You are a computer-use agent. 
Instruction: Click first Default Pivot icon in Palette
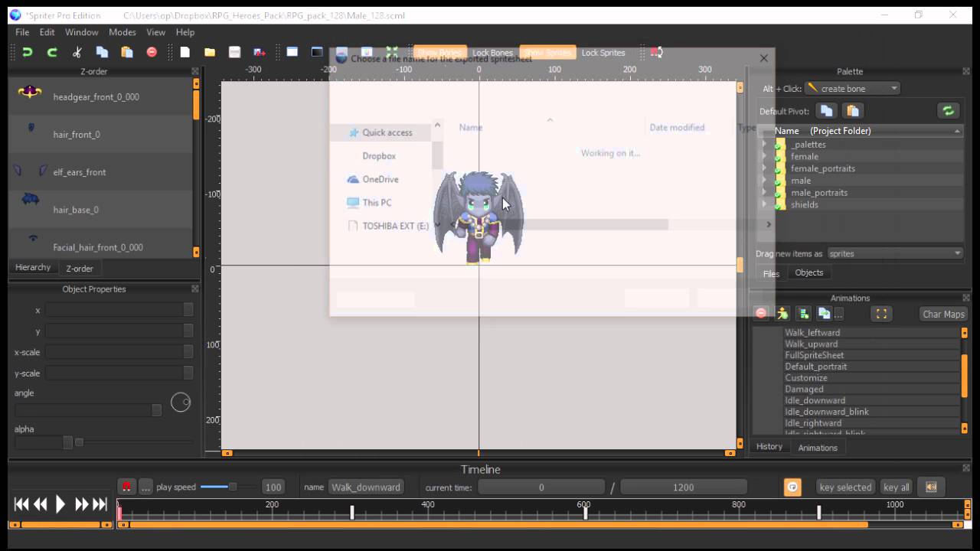coord(827,111)
